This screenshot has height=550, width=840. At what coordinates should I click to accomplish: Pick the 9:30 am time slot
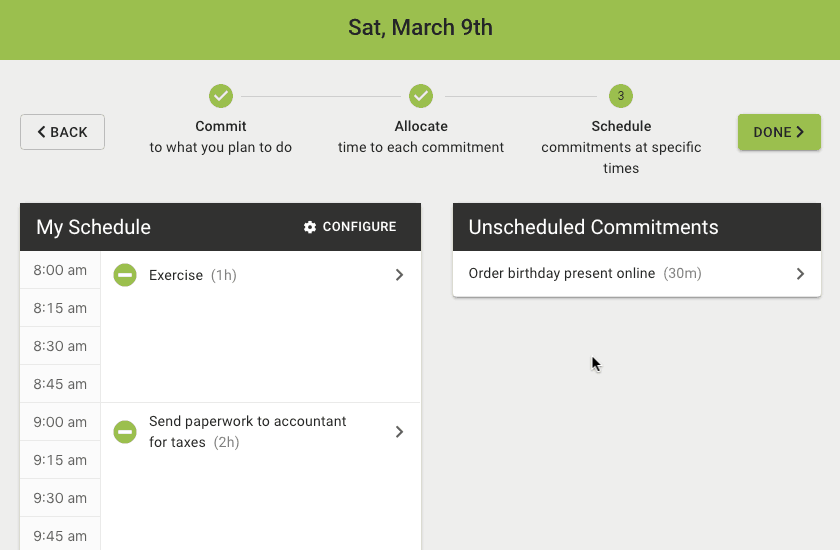click(x=60, y=498)
